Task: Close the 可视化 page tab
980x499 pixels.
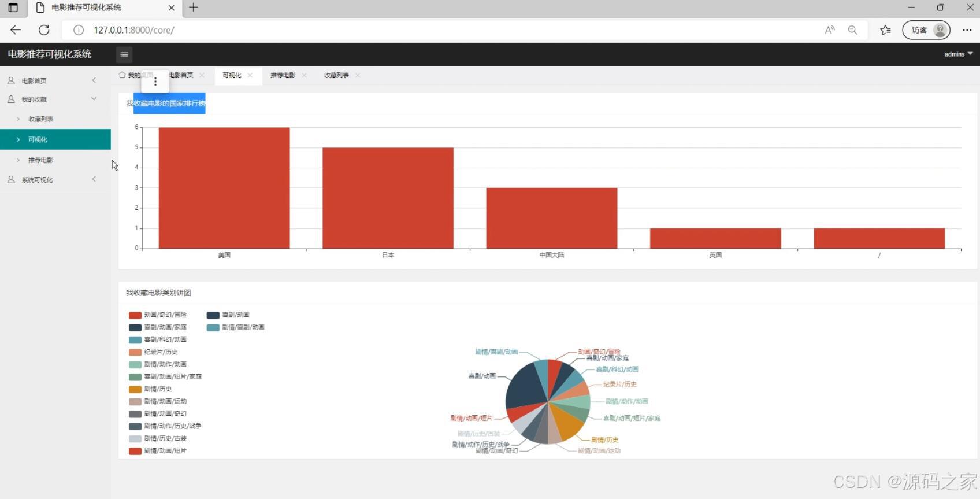Action: click(x=250, y=75)
